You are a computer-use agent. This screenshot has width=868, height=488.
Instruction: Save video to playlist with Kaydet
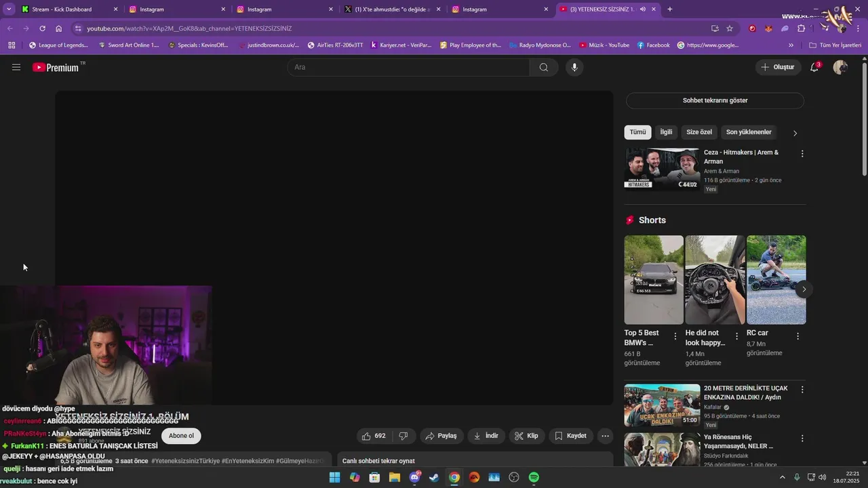click(x=570, y=436)
